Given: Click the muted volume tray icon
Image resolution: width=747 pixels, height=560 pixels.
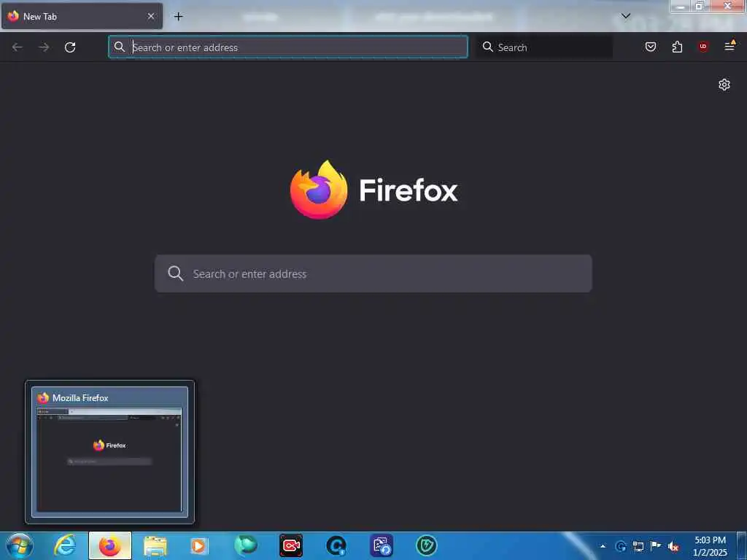Looking at the screenshot, I should [673, 546].
